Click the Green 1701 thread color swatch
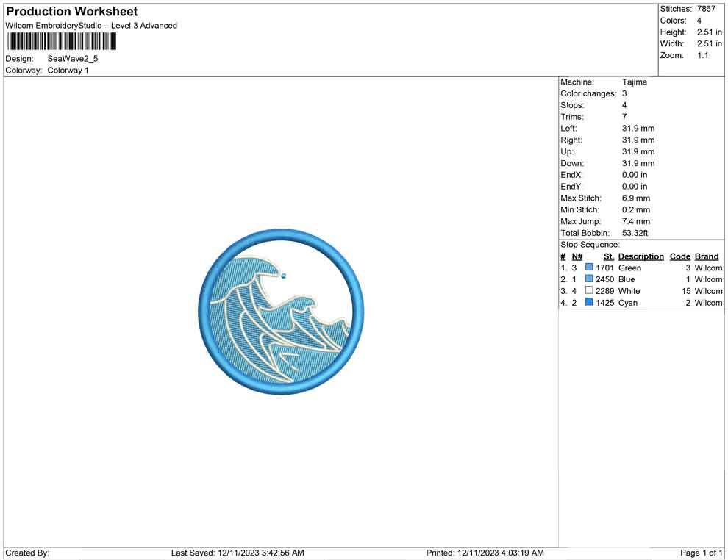Image resolution: width=728 pixels, height=560 pixels. pyautogui.click(x=589, y=268)
